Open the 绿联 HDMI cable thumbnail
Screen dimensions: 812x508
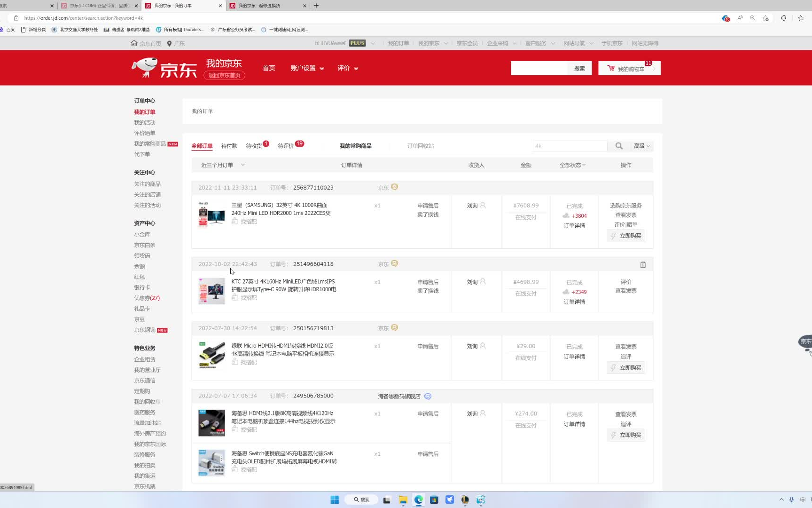(211, 355)
